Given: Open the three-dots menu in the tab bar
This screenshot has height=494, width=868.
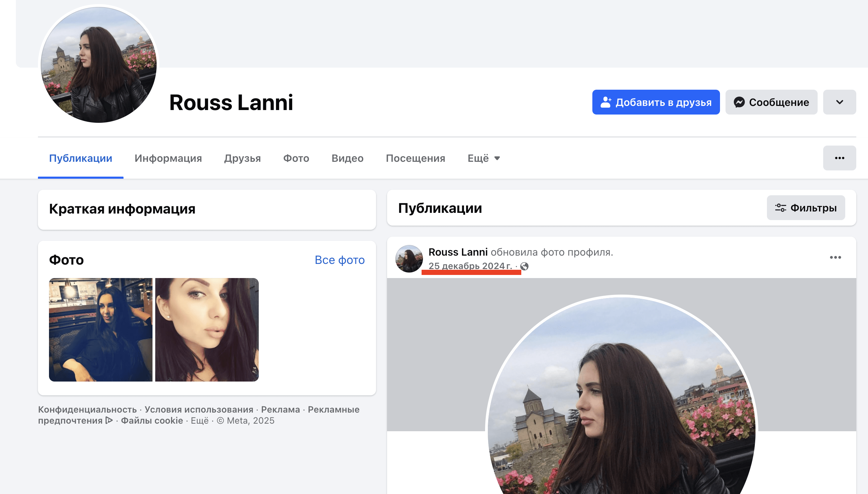Looking at the screenshot, I should click(x=839, y=158).
